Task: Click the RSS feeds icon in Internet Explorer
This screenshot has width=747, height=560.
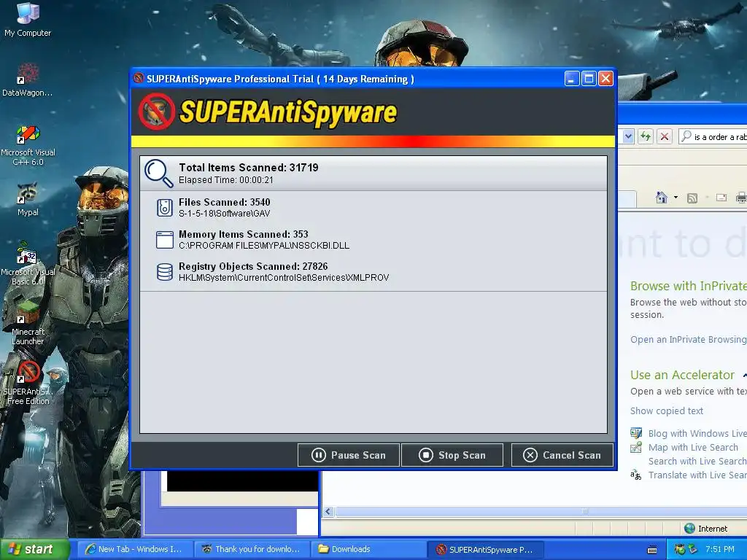Action: click(x=692, y=198)
